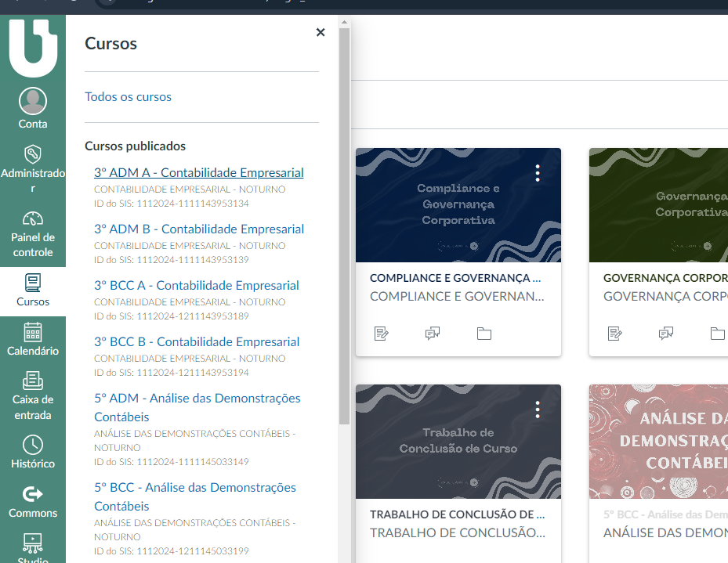
Task: Open assignments icon on Governança Corporativa card
Action: pos(615,334)
